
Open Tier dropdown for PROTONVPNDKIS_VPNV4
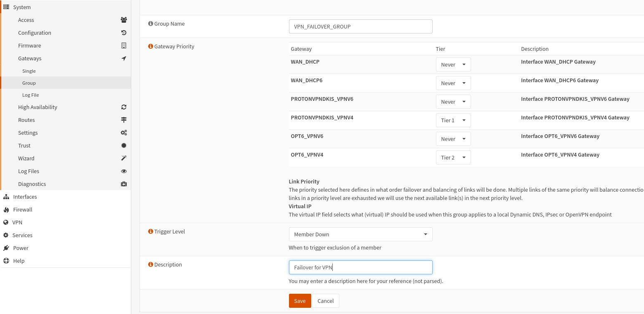[453, 120]
